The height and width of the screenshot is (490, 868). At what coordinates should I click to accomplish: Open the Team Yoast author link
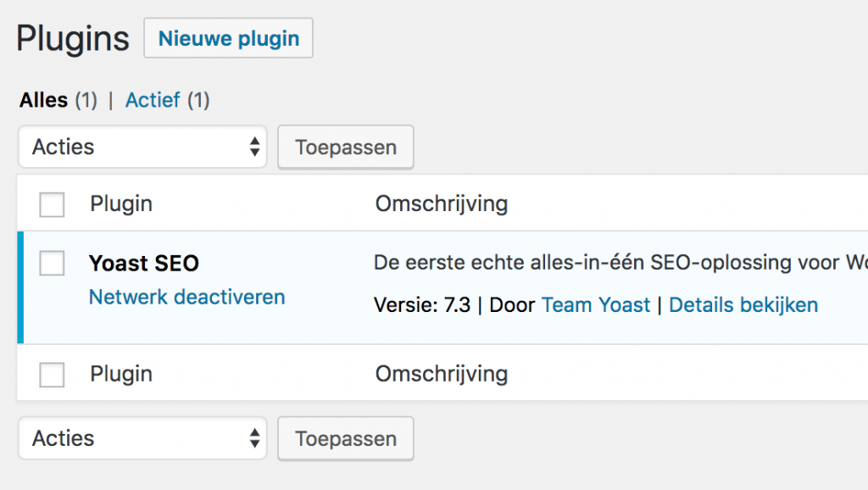point(596,305)
